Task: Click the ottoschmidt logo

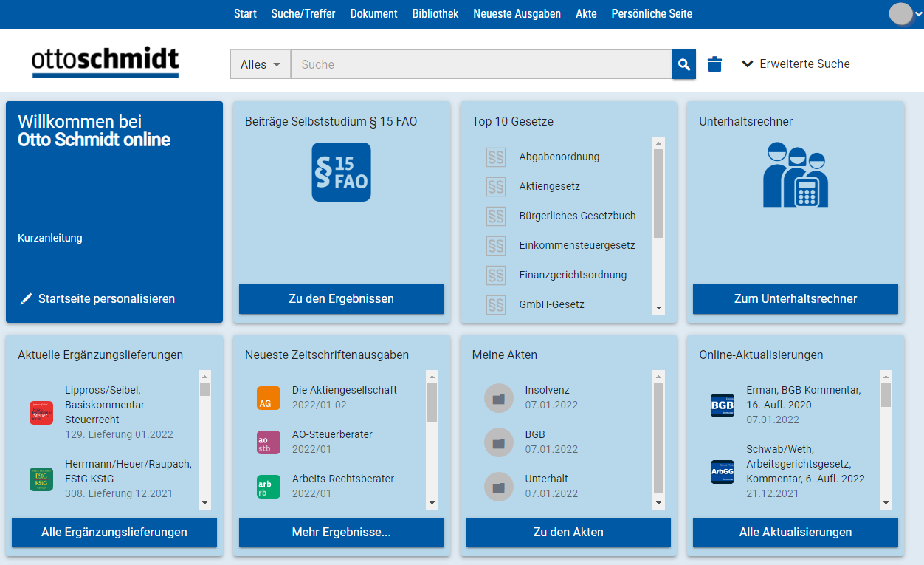Action: click(x=106, y=64)
